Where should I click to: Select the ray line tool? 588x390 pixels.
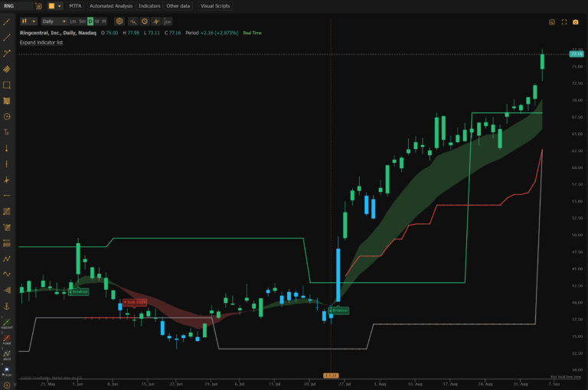point(6,37)
